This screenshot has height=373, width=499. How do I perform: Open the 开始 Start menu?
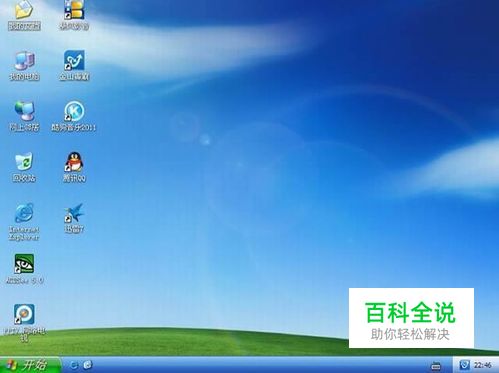point(31,365)
